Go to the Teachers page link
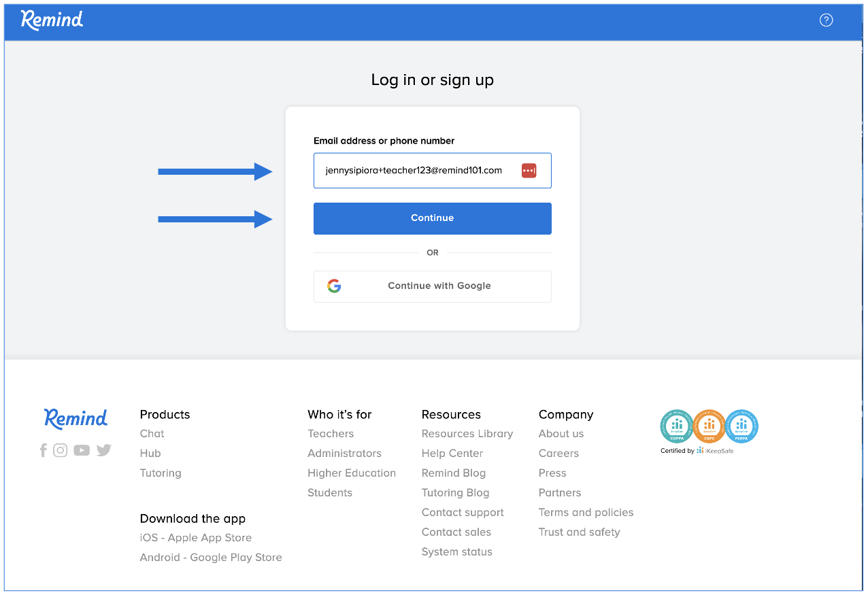This screenshot has width=868, height=595. point(331,434)
